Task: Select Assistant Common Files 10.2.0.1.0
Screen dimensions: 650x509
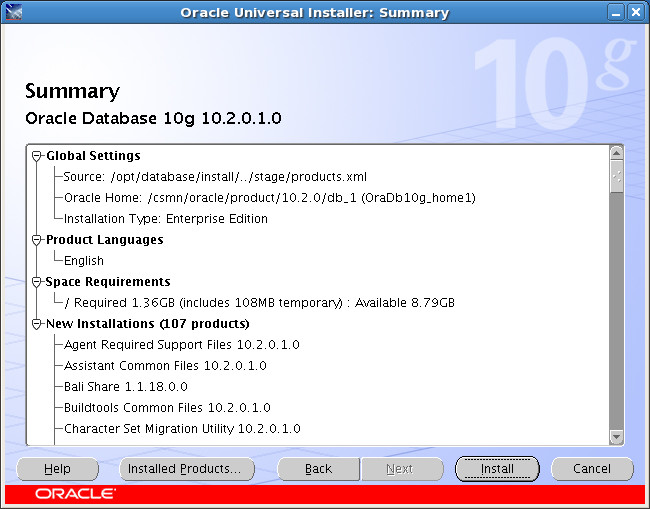Action: click(x=165, y=366)
